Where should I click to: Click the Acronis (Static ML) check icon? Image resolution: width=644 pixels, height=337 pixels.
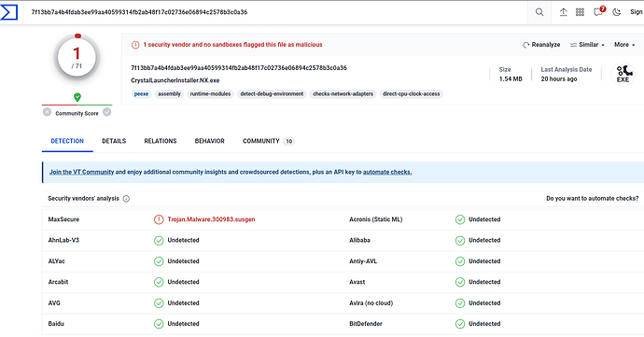pyautogui.click(x=460, y=219)
